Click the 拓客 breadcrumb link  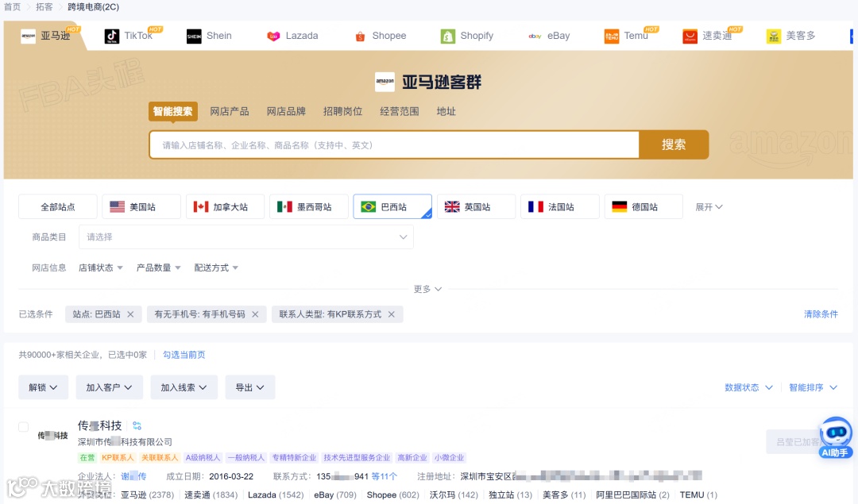(44, 7)
